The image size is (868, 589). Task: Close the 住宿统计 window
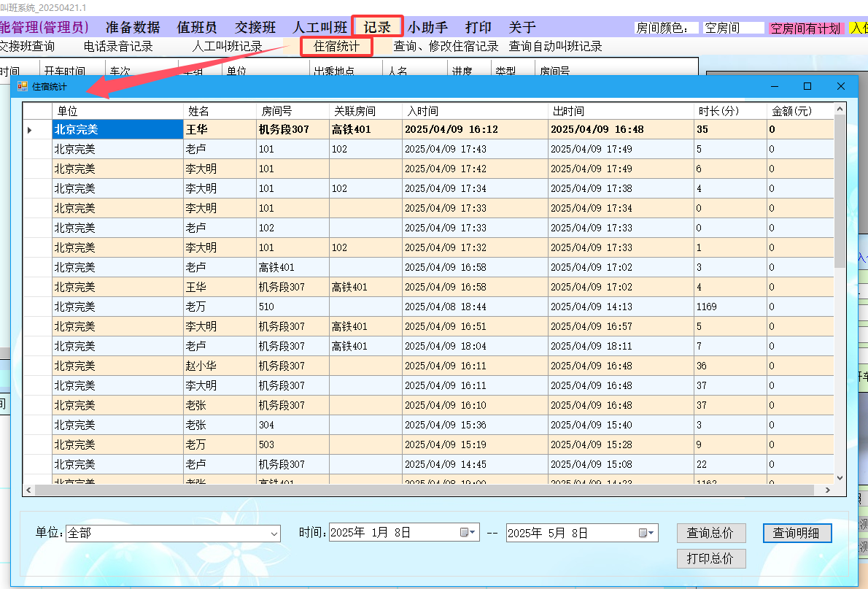point(841,86)
